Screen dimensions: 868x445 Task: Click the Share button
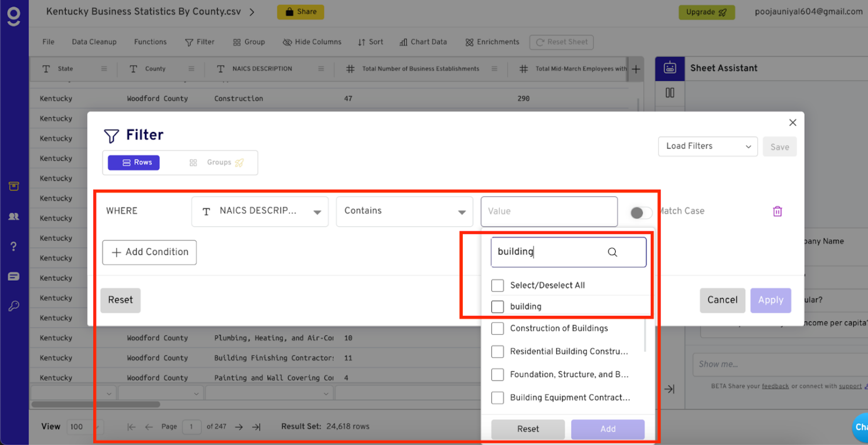[300, 12]
